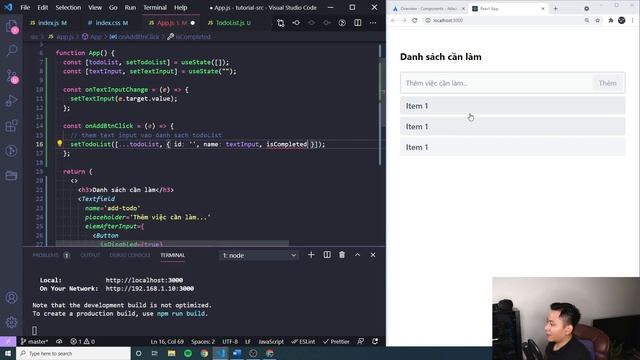Click the Windows Start button
The image size is (640, 360).
tap(8, 353)
